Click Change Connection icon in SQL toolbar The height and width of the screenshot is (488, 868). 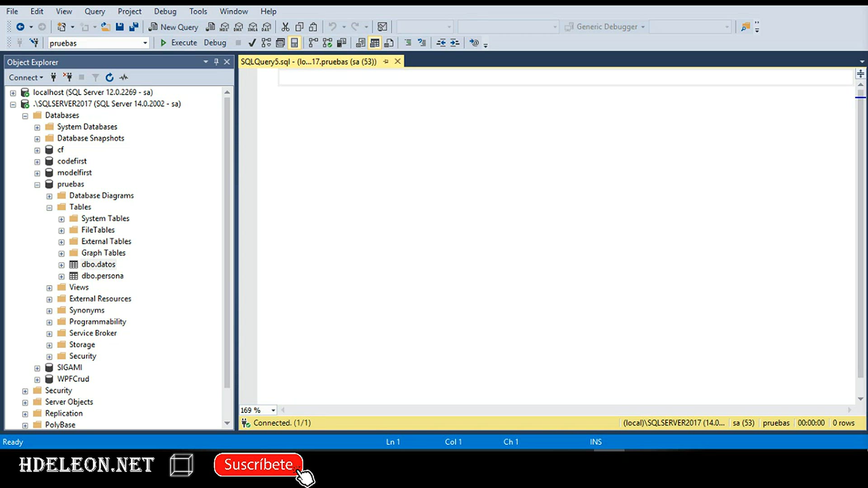click(34, 43)
